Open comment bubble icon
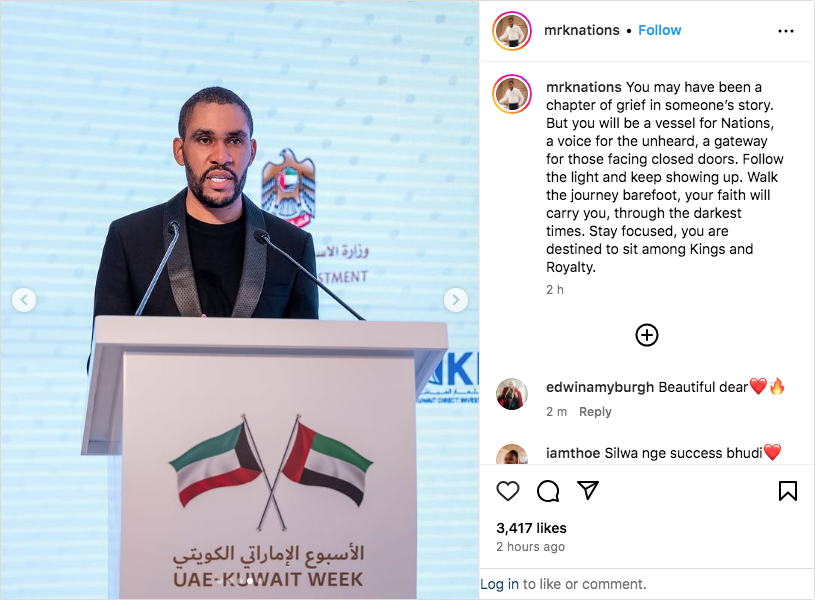Viewport: 815px width, 601px height. 548,491
